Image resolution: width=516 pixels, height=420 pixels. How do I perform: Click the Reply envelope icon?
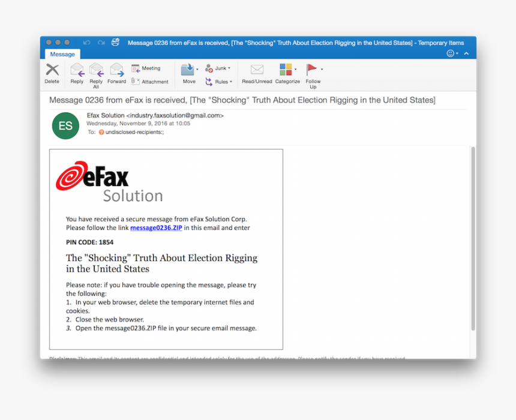(x=77, y=70)
